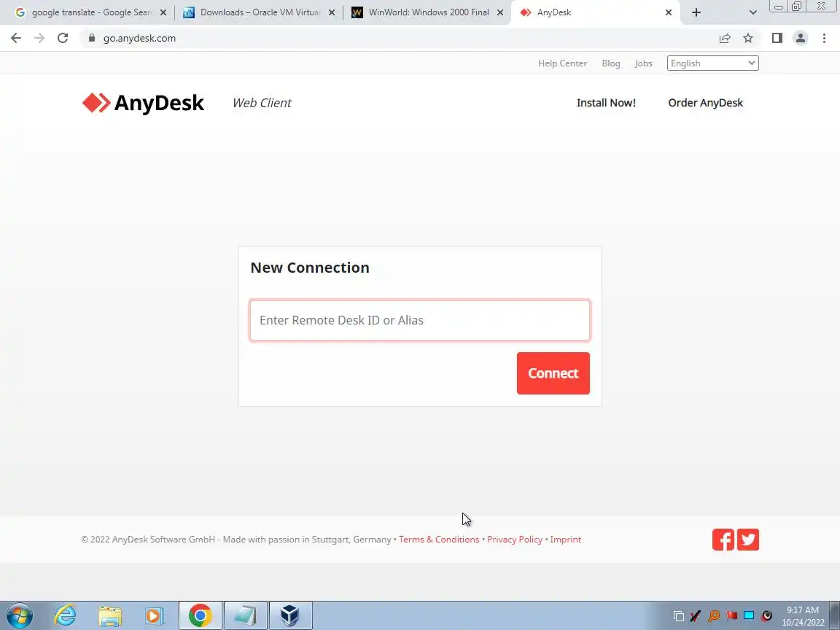Open a new browser tab
The height and width of the screenshot is (630, 840).
(x=696, y=12)
